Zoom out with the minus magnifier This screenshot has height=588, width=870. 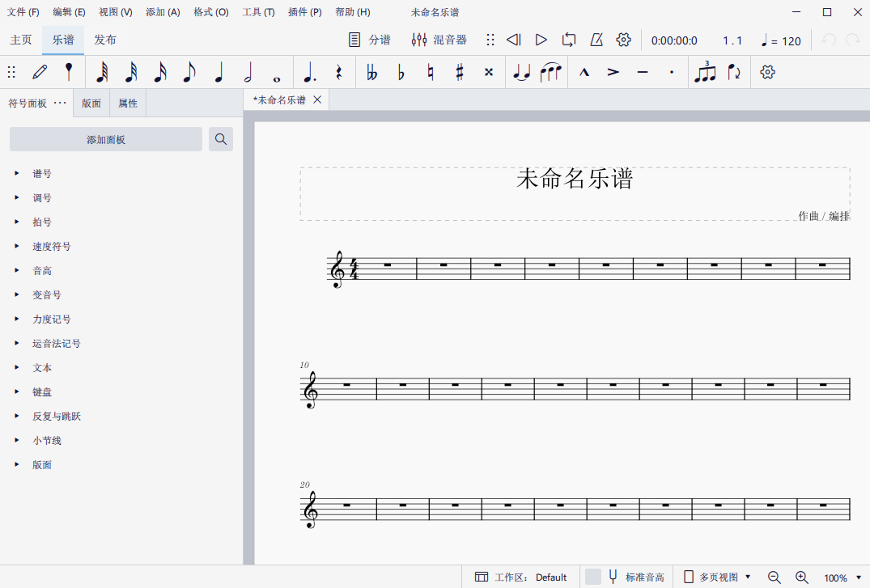tap(774, 577)
